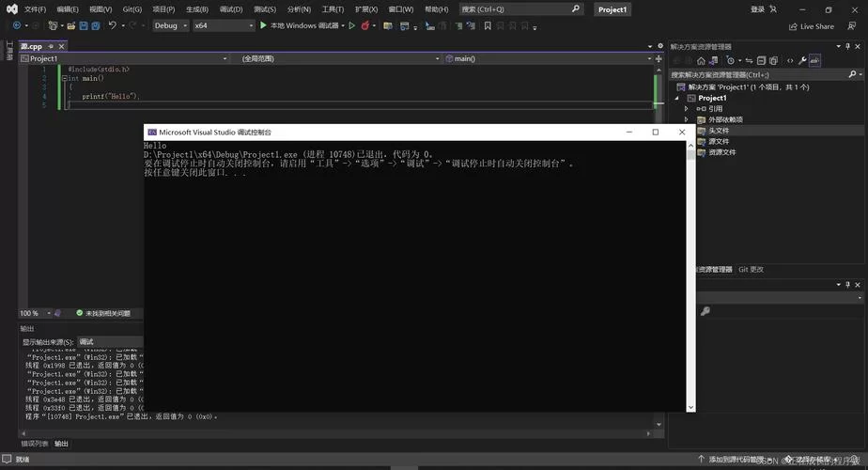Select the 资源文件 folder

[721, 152]
